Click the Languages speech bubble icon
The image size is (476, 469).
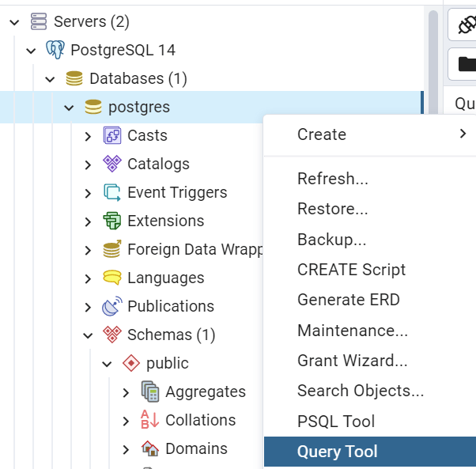point(112,278)
